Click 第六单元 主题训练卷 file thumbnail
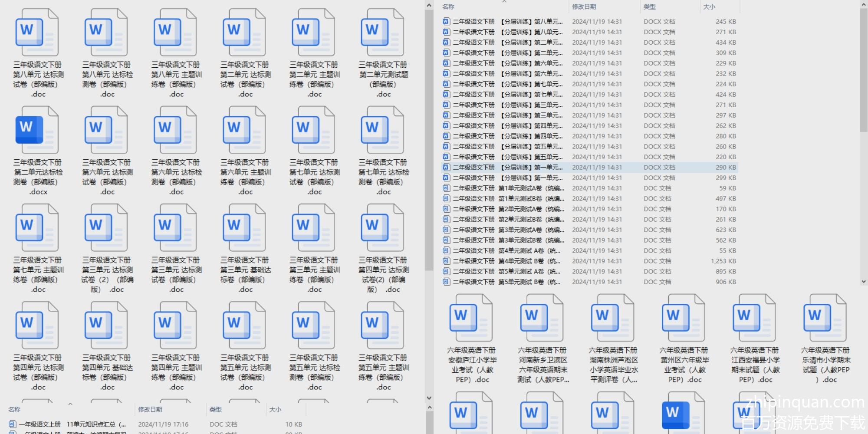This screenshot has height=434, width=868. 244,130
